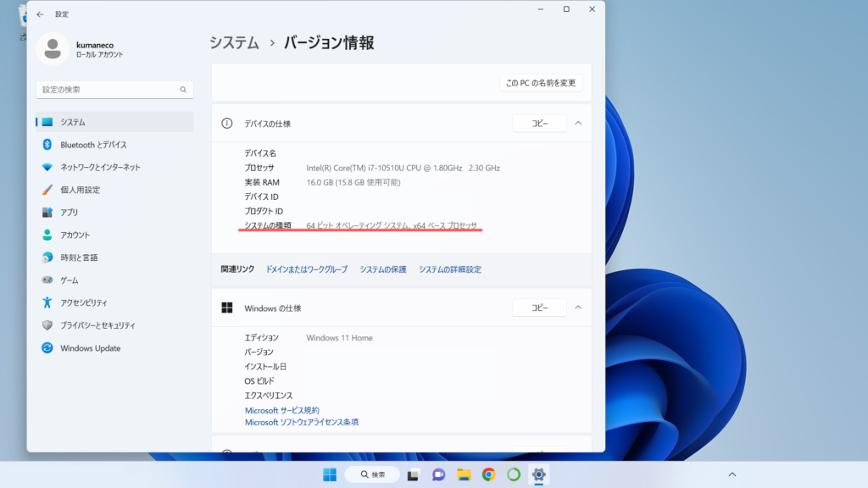Click the Windows logo beside Windows の仕様
This screenshot has width=868, height=488.
[x=227, y=308]
